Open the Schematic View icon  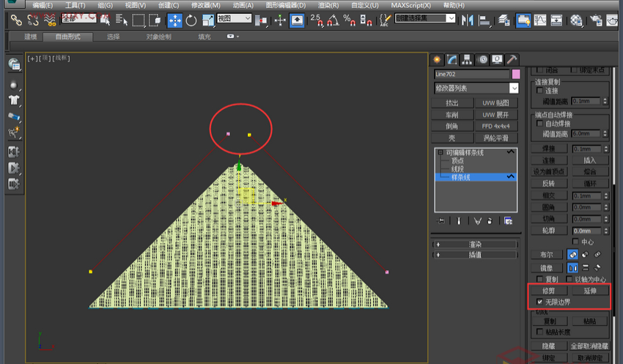point(556,20)
